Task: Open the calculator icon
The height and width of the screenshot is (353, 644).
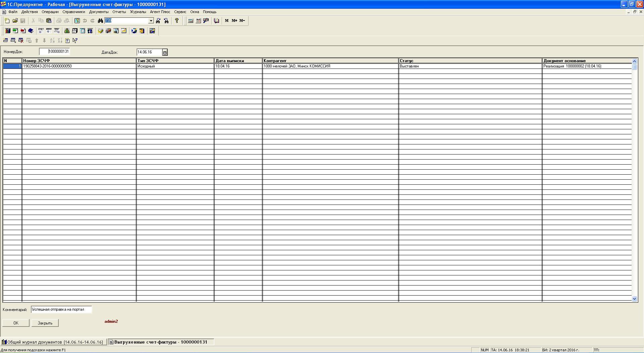Action: 191,21
